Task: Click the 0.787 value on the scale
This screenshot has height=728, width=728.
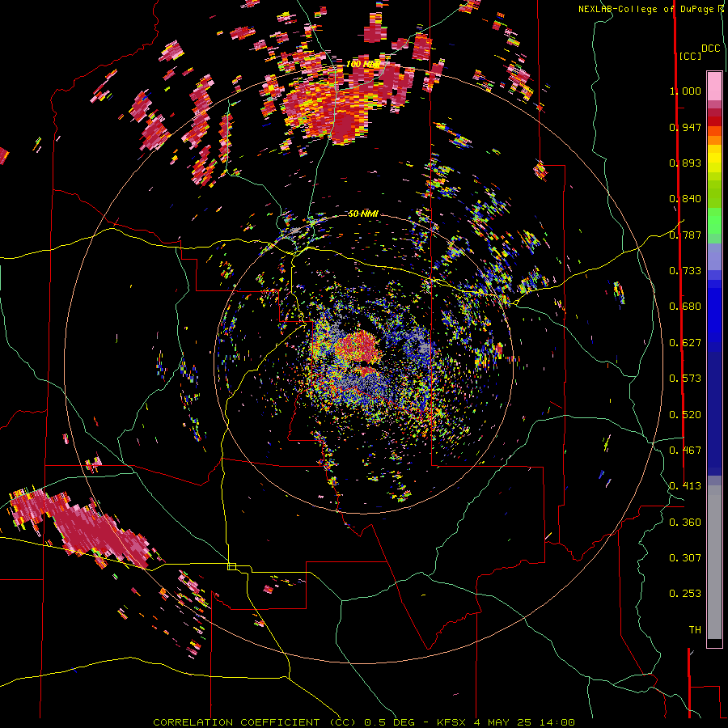Action: 685,235
